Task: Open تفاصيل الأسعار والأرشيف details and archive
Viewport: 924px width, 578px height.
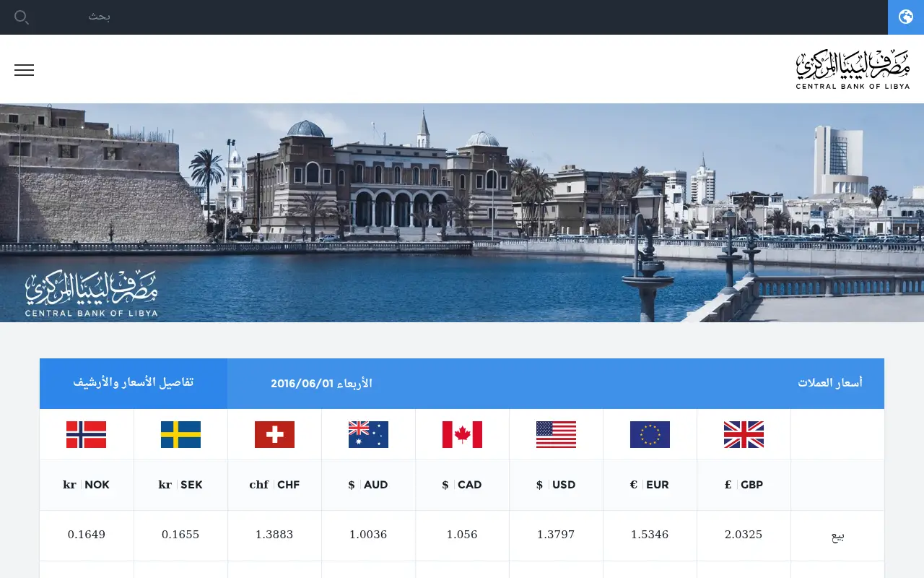Action: coord(134,383)
